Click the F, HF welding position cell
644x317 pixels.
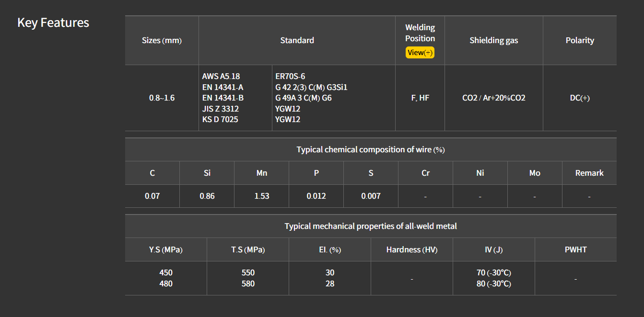[x=420, y=98]
